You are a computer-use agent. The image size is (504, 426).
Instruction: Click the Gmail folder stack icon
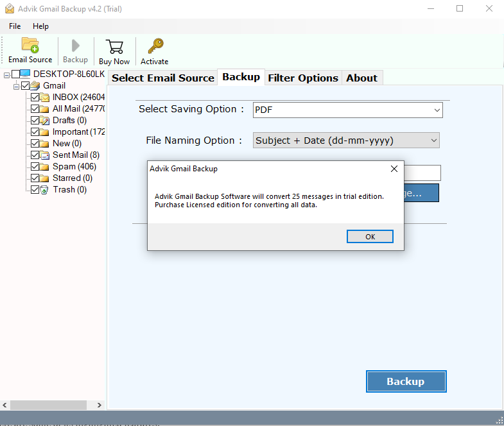(x=35, y=86)
